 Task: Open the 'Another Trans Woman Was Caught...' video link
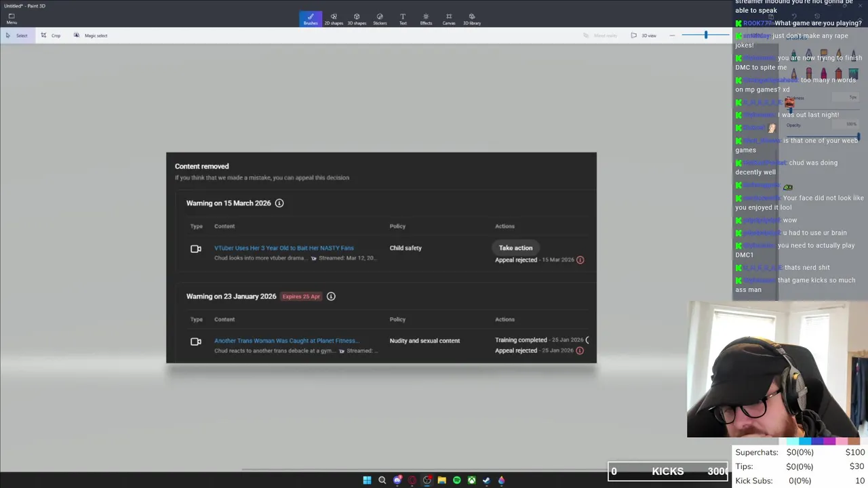[287, 341]
